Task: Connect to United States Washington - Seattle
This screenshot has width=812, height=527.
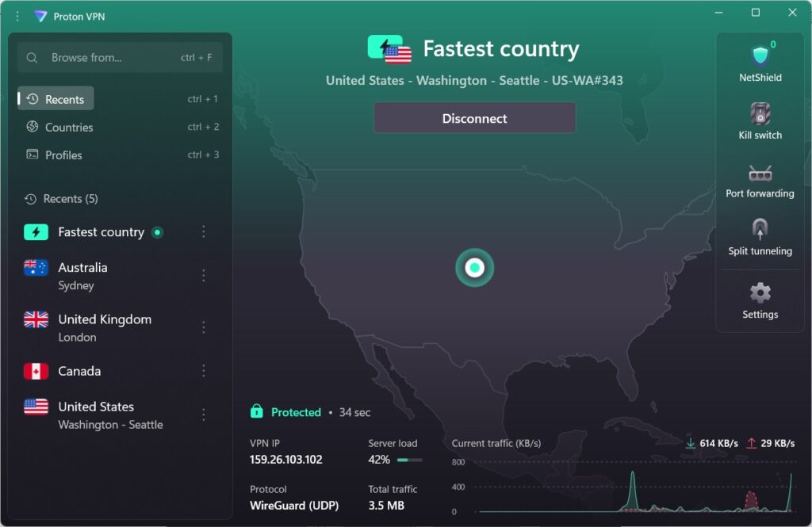Action: pyautogui.click(x=109, y=414)
